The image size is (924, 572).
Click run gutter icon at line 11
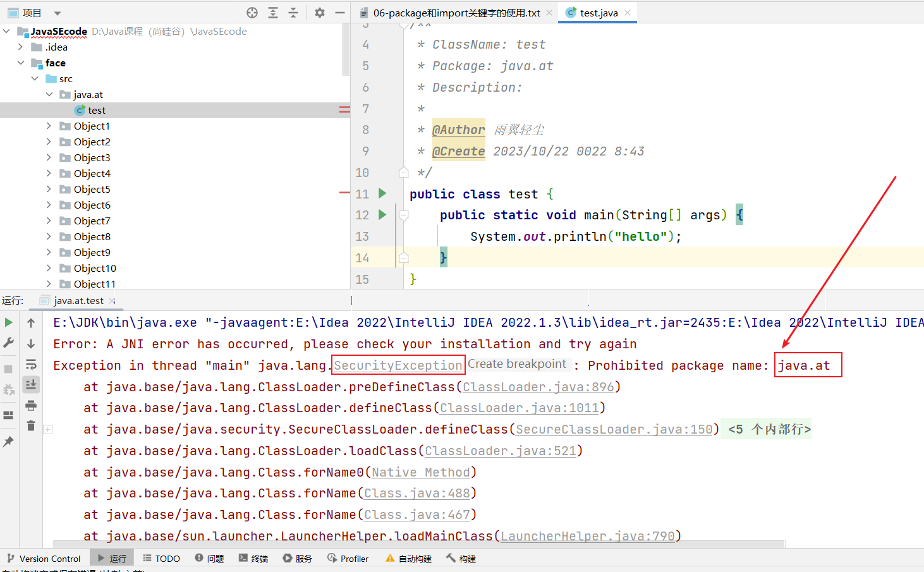point(382,193)
